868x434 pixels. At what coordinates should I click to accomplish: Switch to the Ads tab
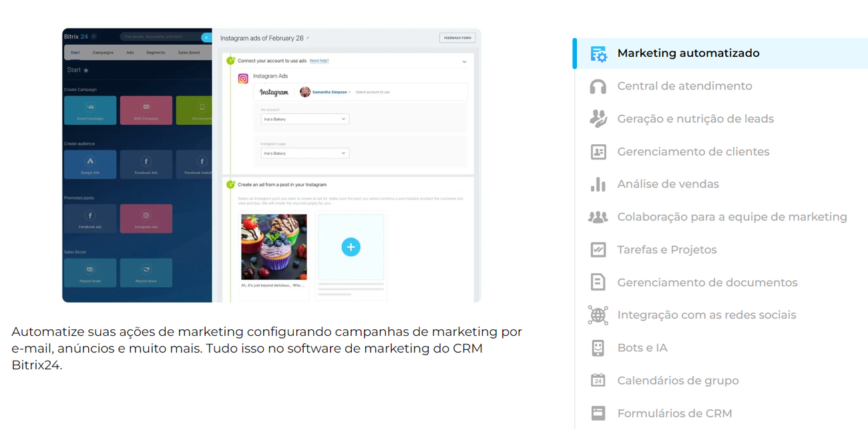coord(130,53)
